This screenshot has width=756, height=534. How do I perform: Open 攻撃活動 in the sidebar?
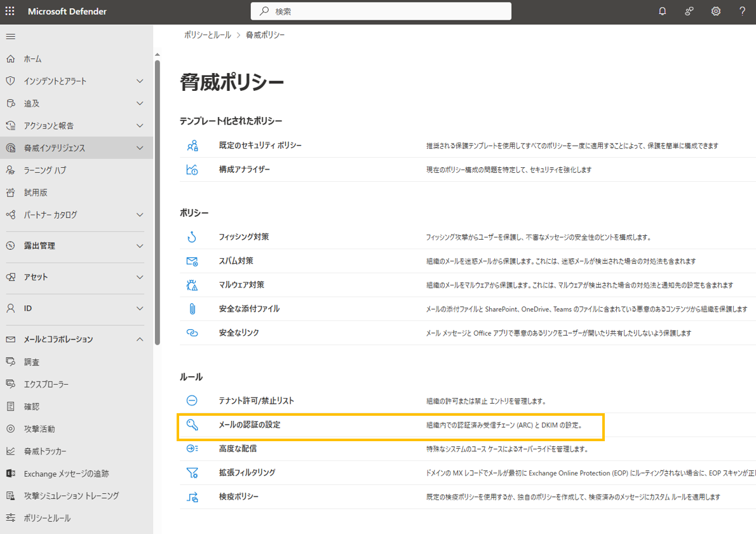pyautogui.click(x=76, y=429)
